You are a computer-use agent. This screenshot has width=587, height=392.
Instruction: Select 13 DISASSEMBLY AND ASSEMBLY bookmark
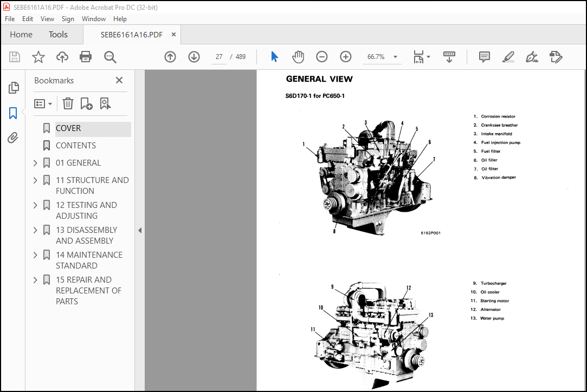87,236
